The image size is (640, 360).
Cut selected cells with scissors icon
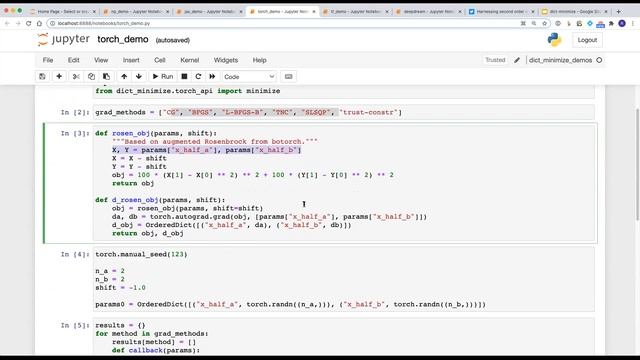(76, 76)
